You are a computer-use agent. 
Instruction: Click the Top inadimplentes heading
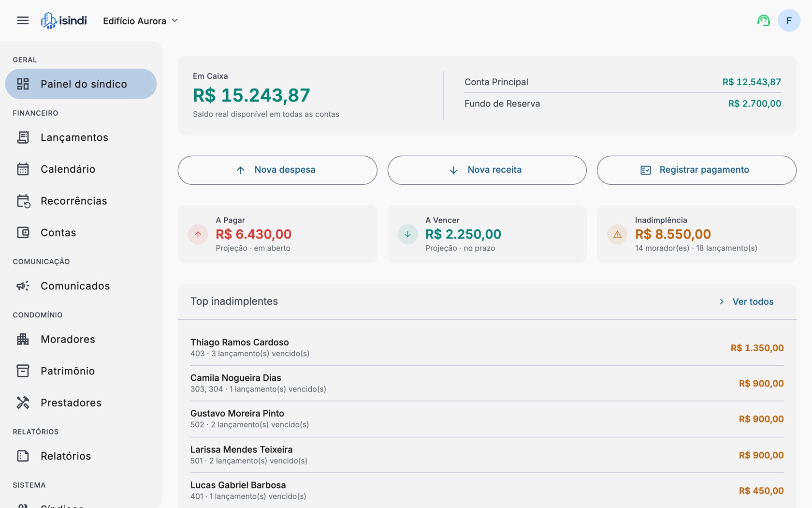(234, 301)
